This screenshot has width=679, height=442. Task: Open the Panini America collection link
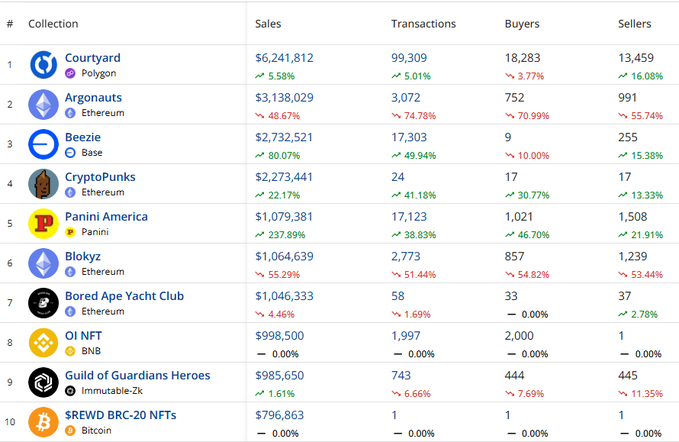click(106, 216)
